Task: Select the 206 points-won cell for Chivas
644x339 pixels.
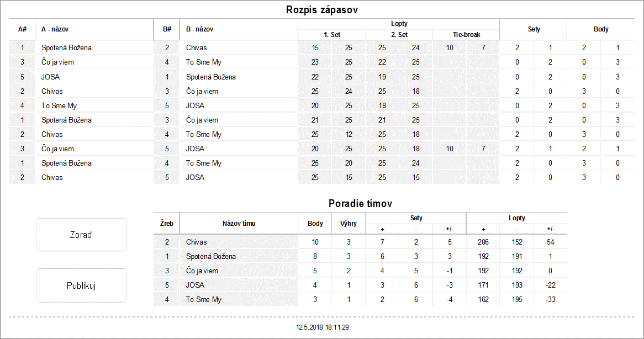Action: coord(483,242)
